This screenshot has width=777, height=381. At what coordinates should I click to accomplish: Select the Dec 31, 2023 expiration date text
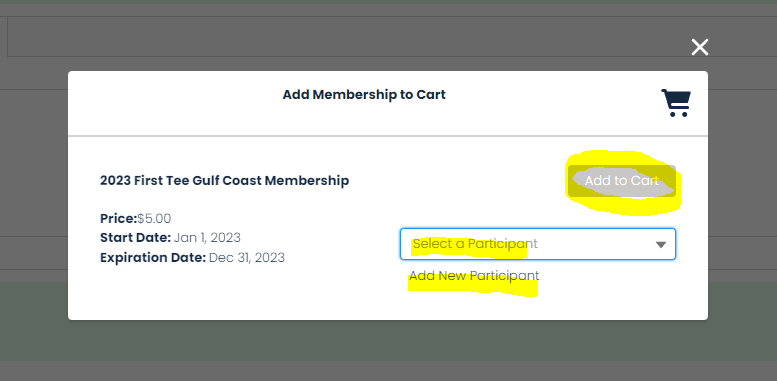tap(247, 258)
